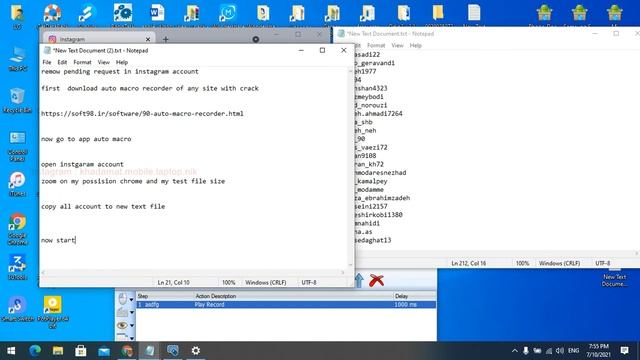
Task: Click 'open instgaram account' line in Notepad
Action: click(82, 164)
